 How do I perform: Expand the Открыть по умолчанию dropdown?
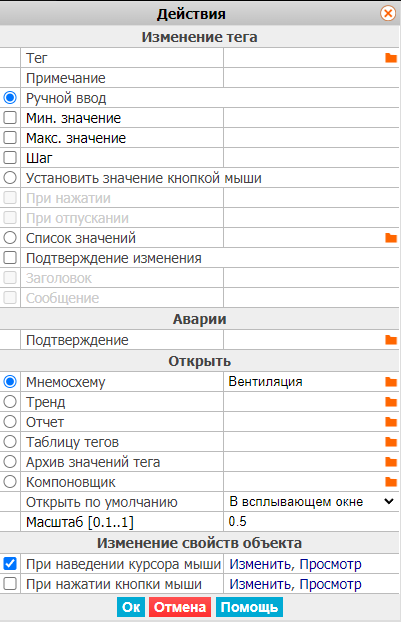pyautogui.click(x=311, y=502)
